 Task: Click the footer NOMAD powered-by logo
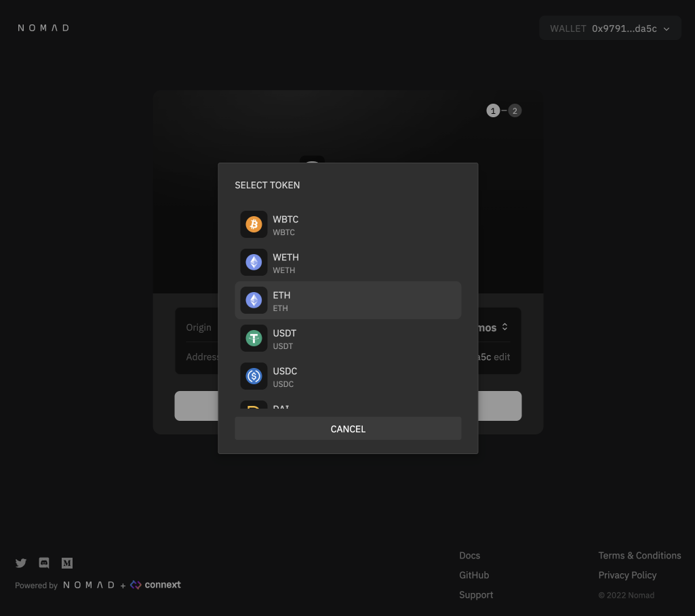pyautogui.click(x=89, y=585)
